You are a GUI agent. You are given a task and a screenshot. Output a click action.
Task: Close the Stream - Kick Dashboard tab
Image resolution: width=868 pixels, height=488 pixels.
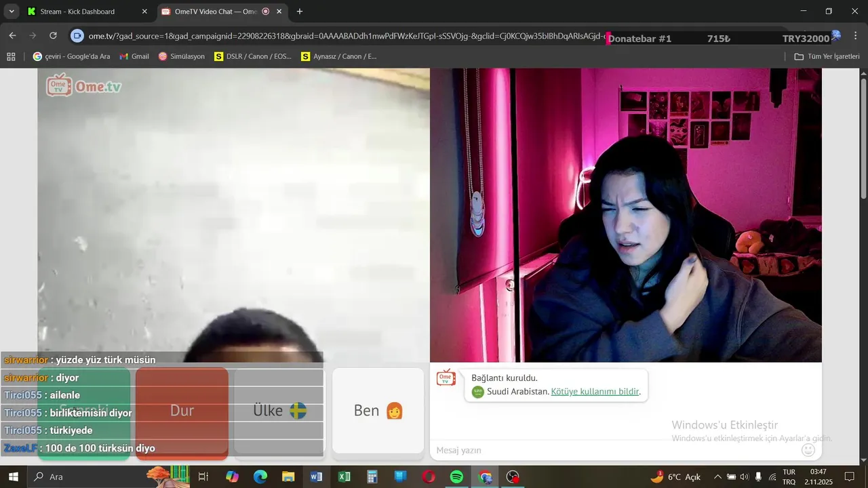click(x=144, y=12)
